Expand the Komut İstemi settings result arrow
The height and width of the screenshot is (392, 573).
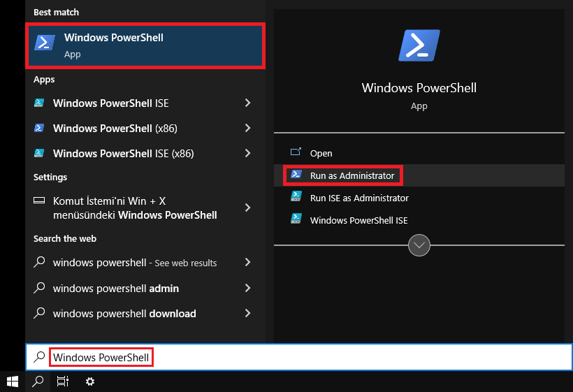[x=248, y=208]
